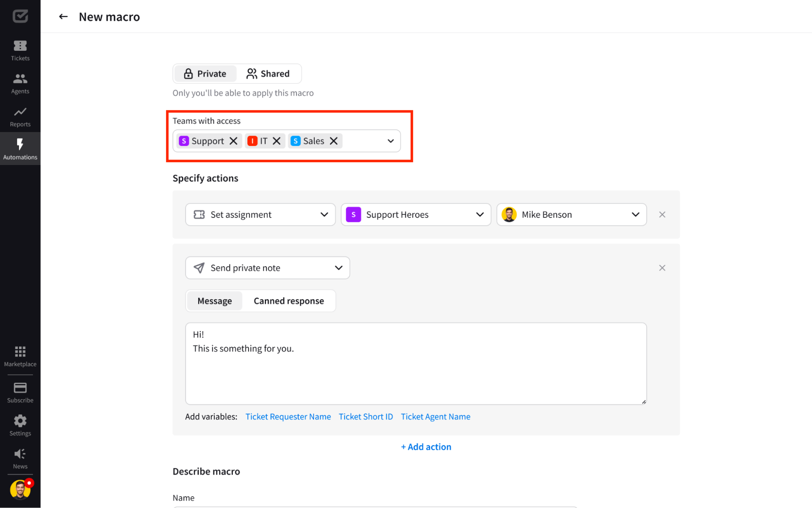Open the Marketplace section
Image resolution: width=812 pixels, height=508 pixels.
20,356
